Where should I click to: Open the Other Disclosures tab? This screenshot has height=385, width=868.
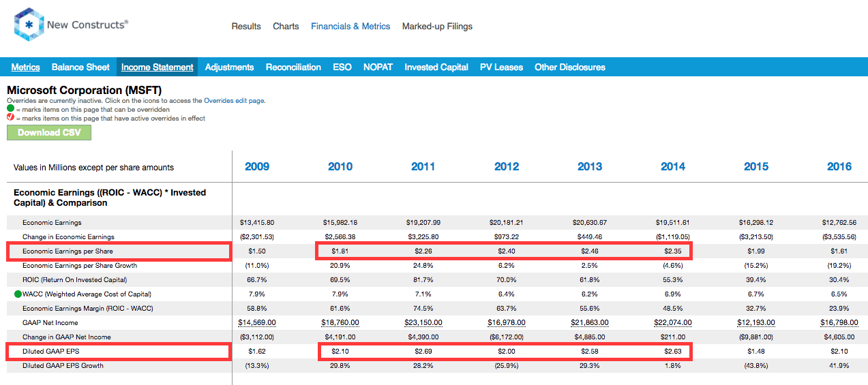[x=570, y=67]
